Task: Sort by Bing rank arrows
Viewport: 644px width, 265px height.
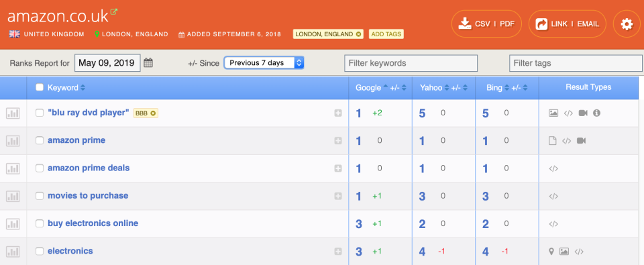Action: [506, 87]
